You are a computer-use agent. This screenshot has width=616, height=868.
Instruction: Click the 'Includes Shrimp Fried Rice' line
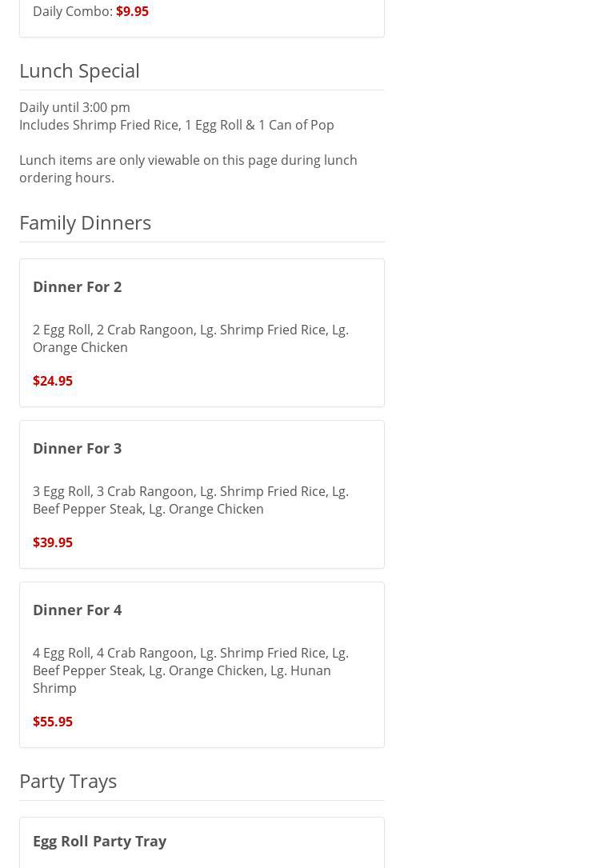(177, 125)
